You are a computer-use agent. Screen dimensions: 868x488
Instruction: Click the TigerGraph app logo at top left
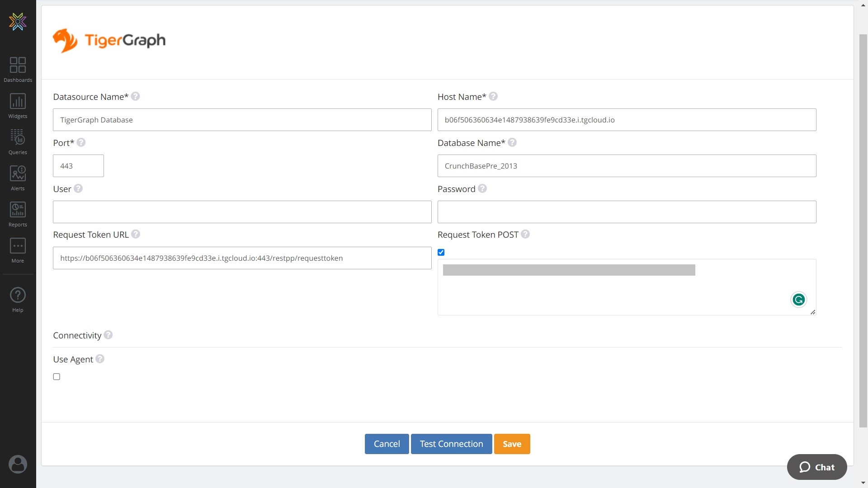[x=109, y=41]
